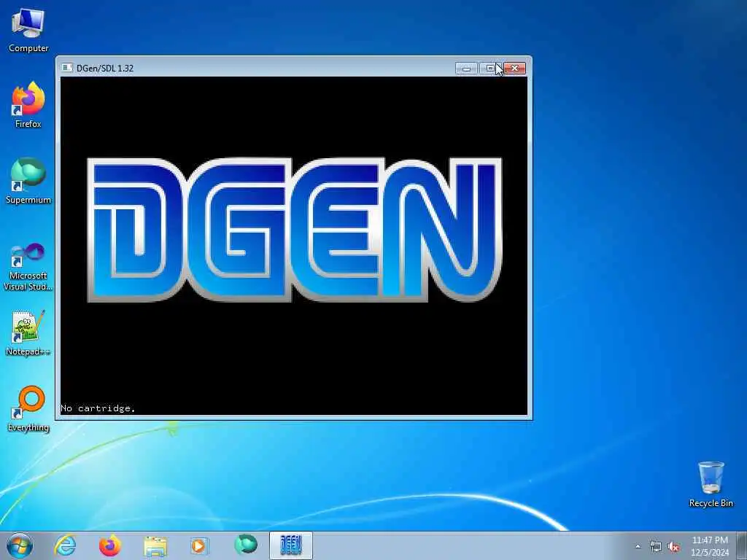
Task: Select the Supermium desktop shortcut
Action: (28, 181)
